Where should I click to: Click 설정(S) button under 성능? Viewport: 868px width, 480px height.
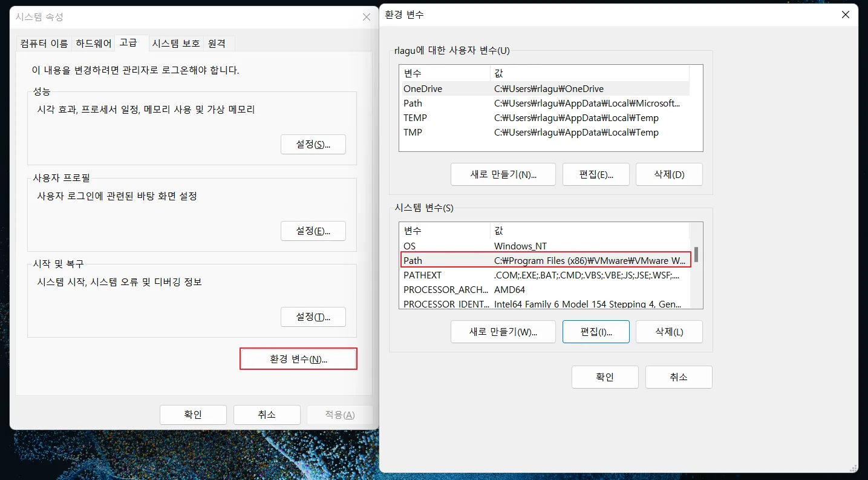tap(313, 145)
